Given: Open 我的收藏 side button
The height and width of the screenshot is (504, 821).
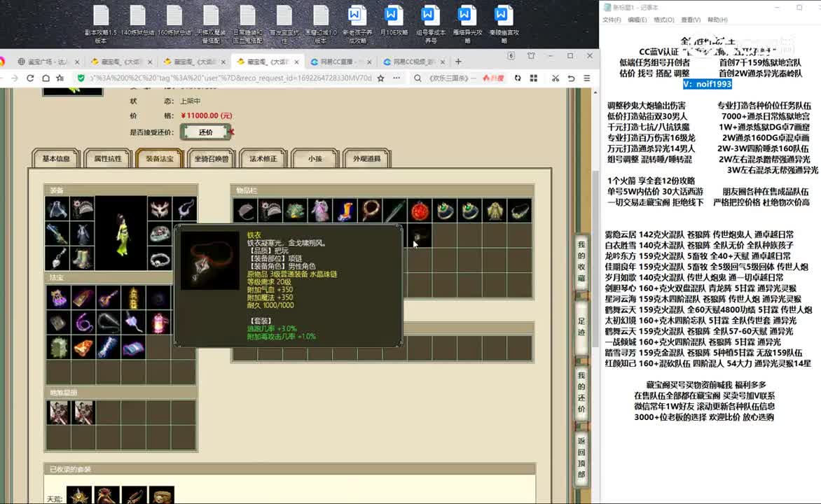Looking at the screenshot, I should (581, 262).
